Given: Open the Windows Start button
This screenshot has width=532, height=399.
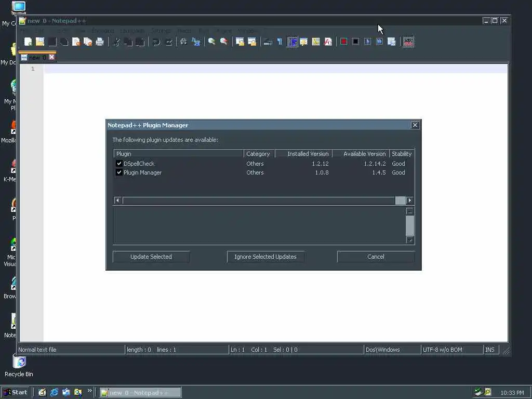Looking at the screenshot, I should pos(16,392).
